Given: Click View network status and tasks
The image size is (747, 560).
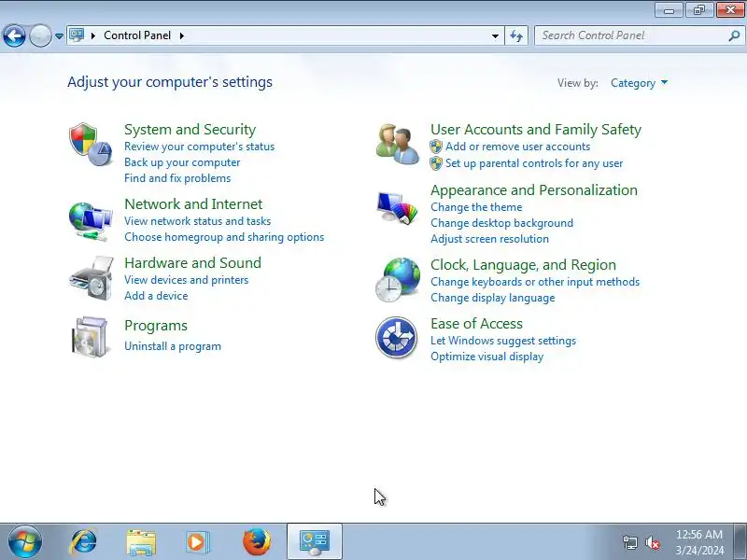Looking at the screenshot, I should point(197,221).
